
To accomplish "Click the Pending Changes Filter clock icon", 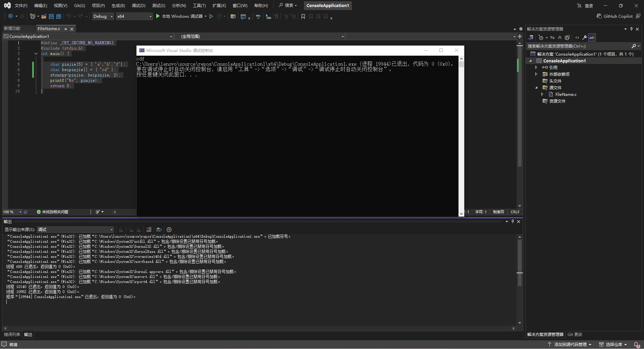I will (541, 38).
